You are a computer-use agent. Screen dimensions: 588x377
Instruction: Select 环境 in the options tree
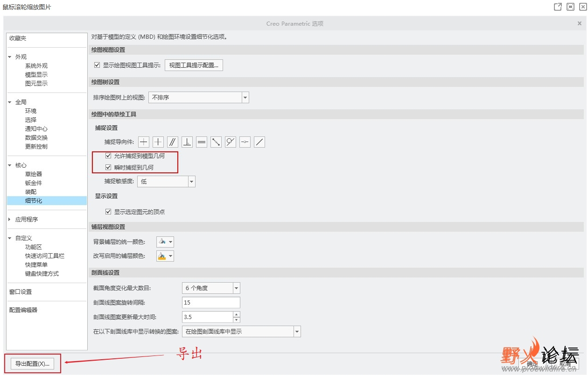pyautogui.click(x=31, y=111)
